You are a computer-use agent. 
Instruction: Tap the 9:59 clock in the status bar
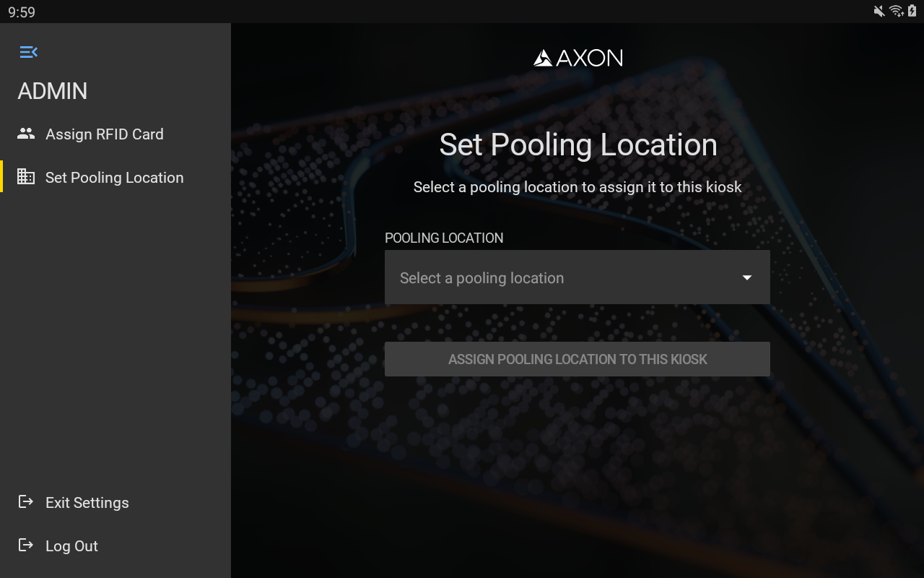coord(22,12)
